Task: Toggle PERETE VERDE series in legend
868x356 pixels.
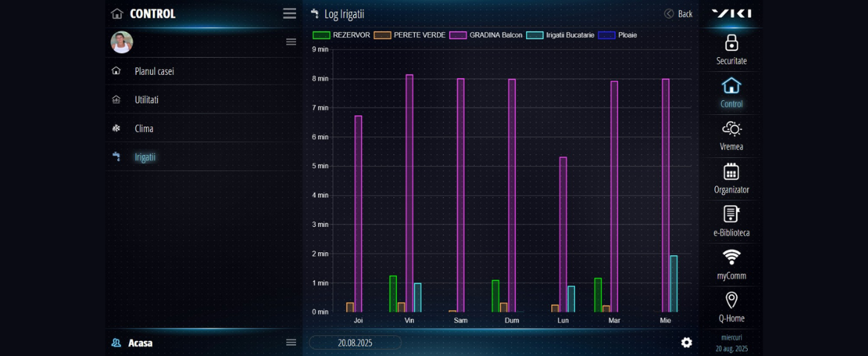Action: coord(410,35)
